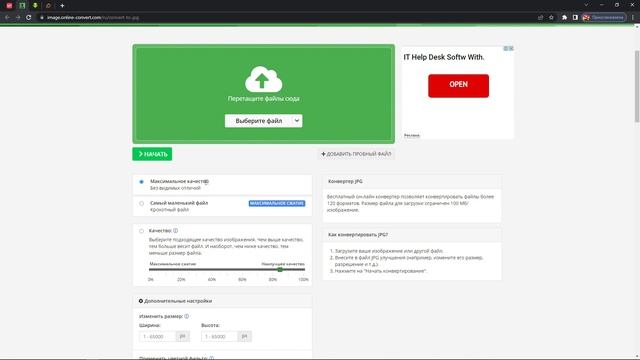
Task: Click the px unit beside height field
Action: tap(244, 336)
